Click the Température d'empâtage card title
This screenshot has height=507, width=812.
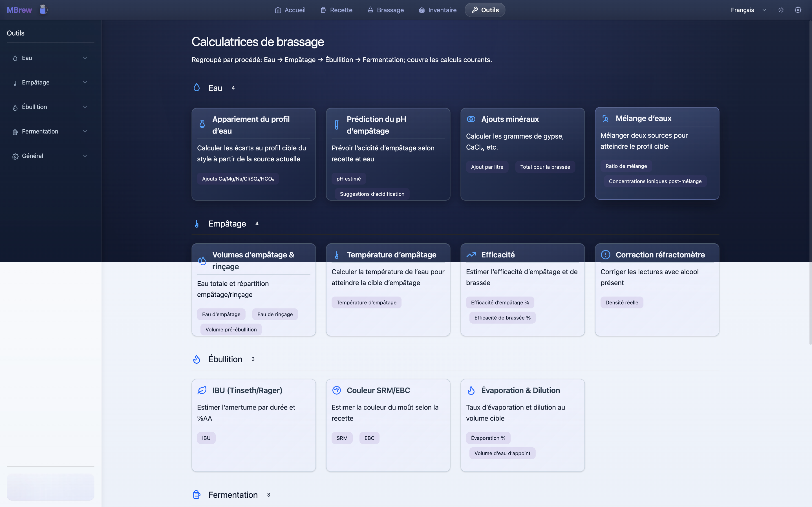[x=391, y=255]
